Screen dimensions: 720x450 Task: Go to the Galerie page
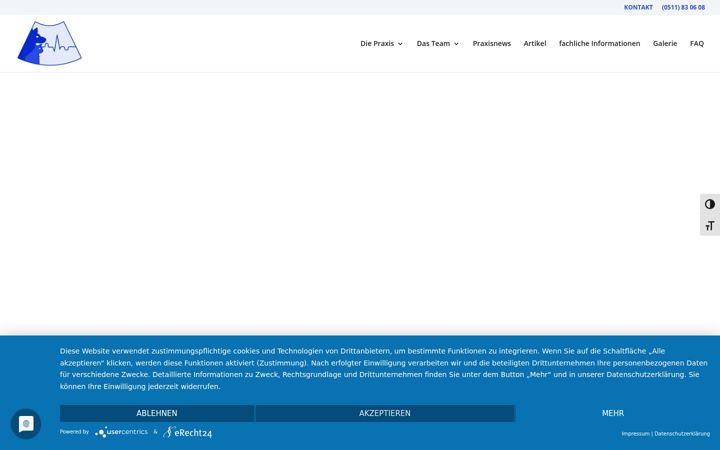665,44
